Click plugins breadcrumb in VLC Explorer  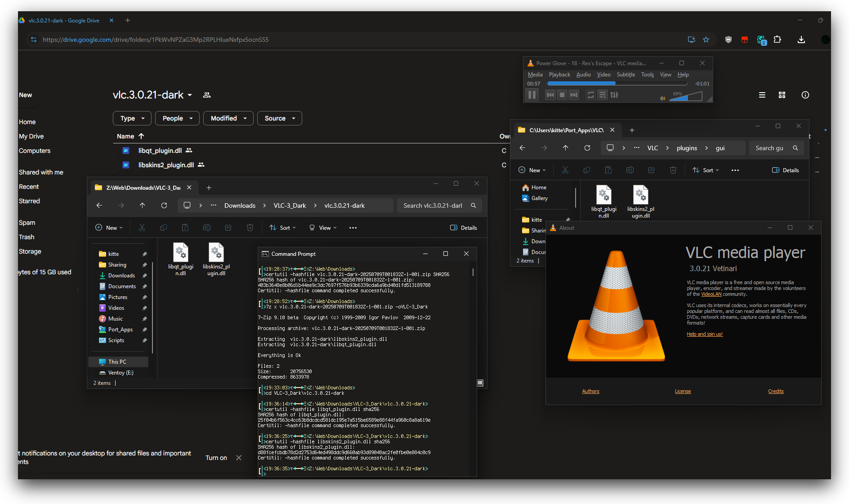click(687, 148)
